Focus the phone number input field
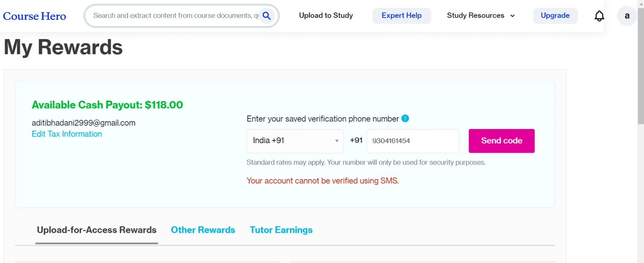Screen dimensions: 644x263 [x=413, y=141]
